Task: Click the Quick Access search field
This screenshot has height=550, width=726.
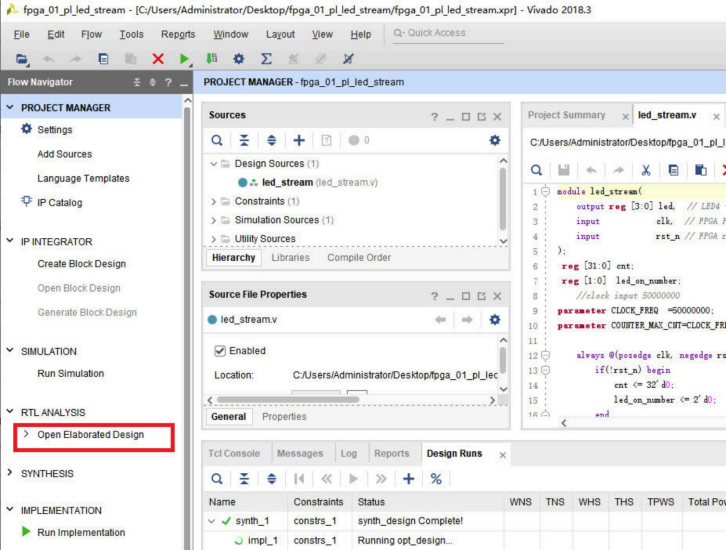Action: click(450, 33)
